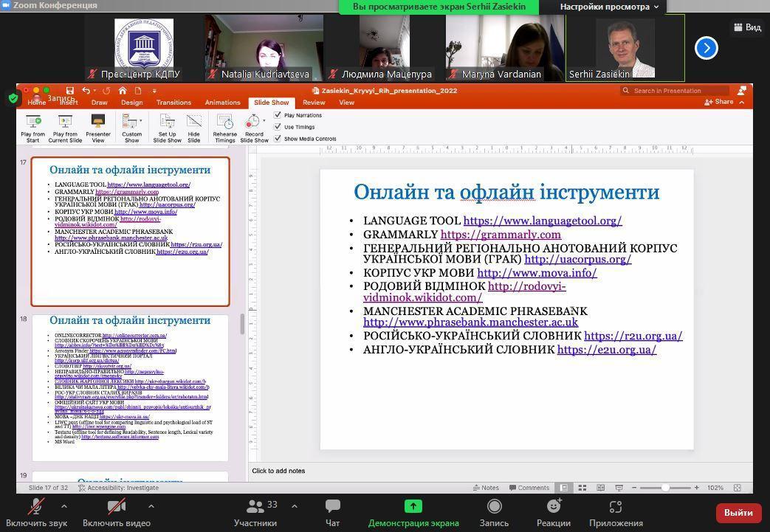
Task: Expand audio options arrow next to Включить звук
Action: 63,506
